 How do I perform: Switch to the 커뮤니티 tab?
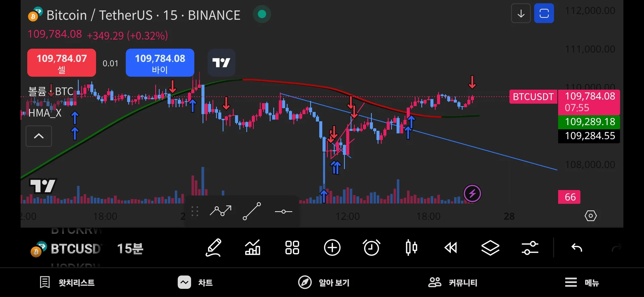pyautogui.click(x=453, y=283)
